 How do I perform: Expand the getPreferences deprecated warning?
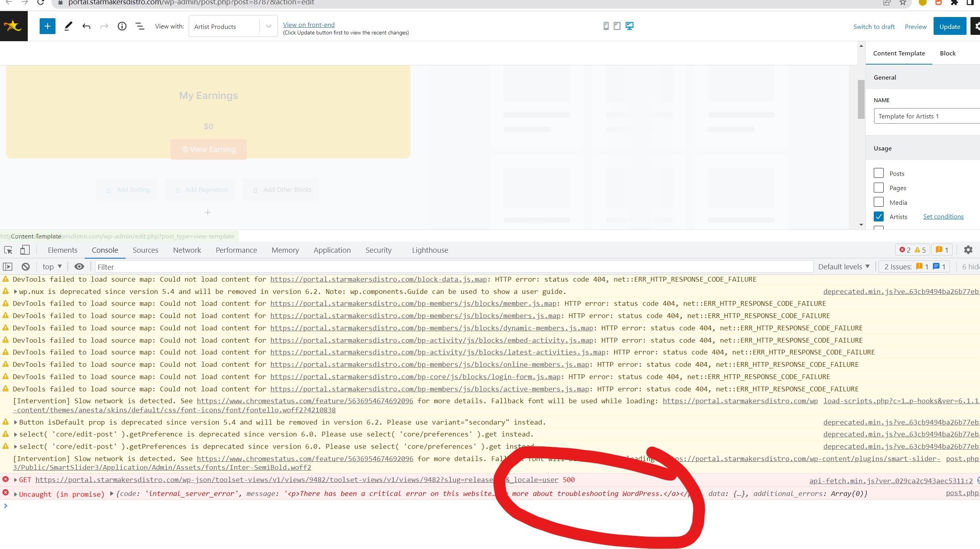[15, 446]
